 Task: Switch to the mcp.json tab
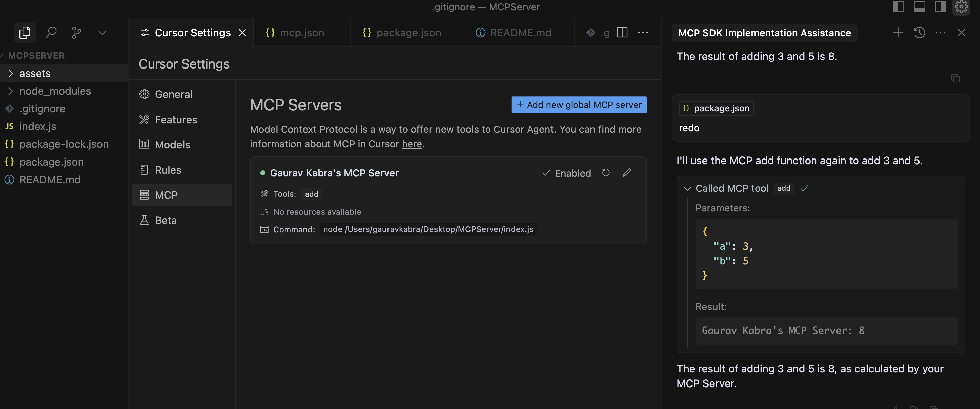295,33
